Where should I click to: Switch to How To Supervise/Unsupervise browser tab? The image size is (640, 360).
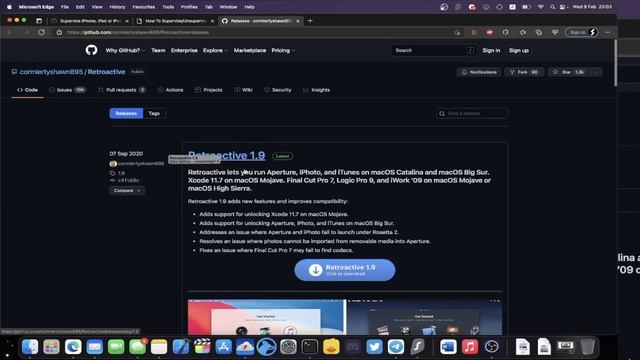click(x=176, y=21)
